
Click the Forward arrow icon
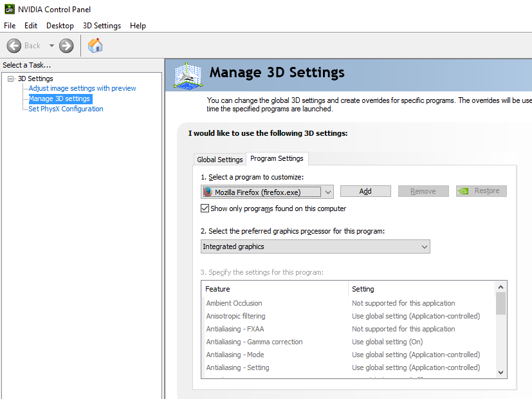[x=66, y=46]
